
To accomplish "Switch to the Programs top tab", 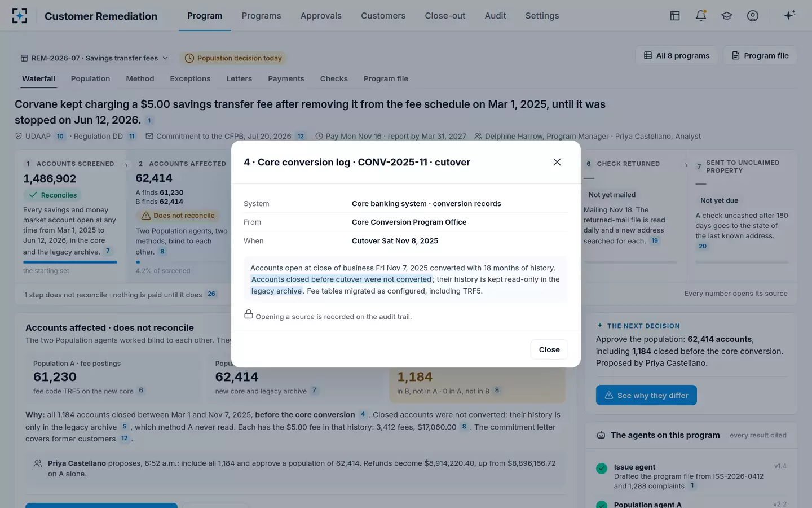I will [261, 16].
